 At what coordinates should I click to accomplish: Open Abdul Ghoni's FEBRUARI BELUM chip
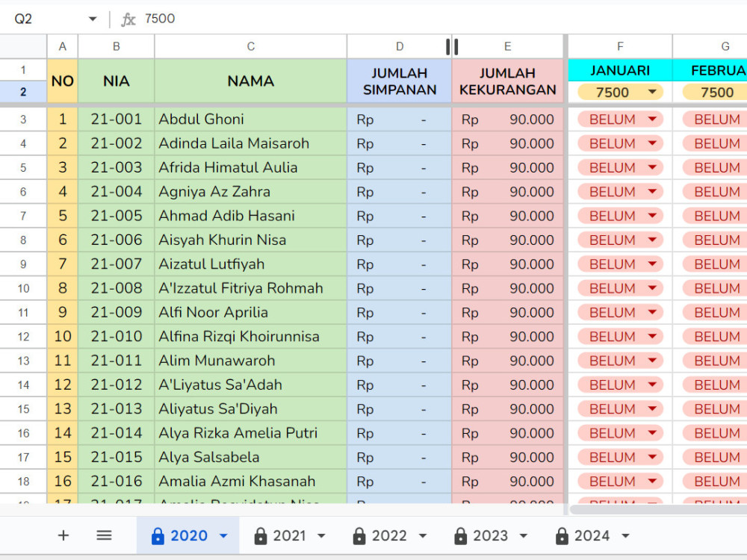(715, 119)
